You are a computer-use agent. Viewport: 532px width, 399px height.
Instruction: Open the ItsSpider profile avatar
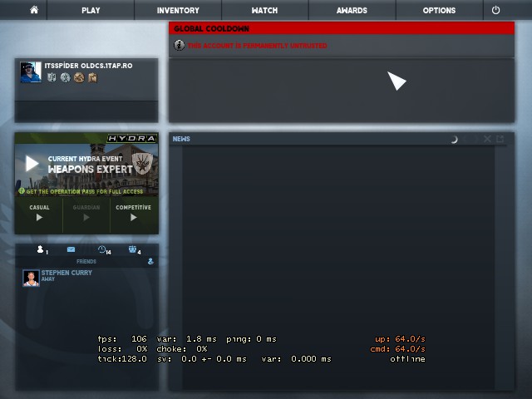(x=31, y=72)
